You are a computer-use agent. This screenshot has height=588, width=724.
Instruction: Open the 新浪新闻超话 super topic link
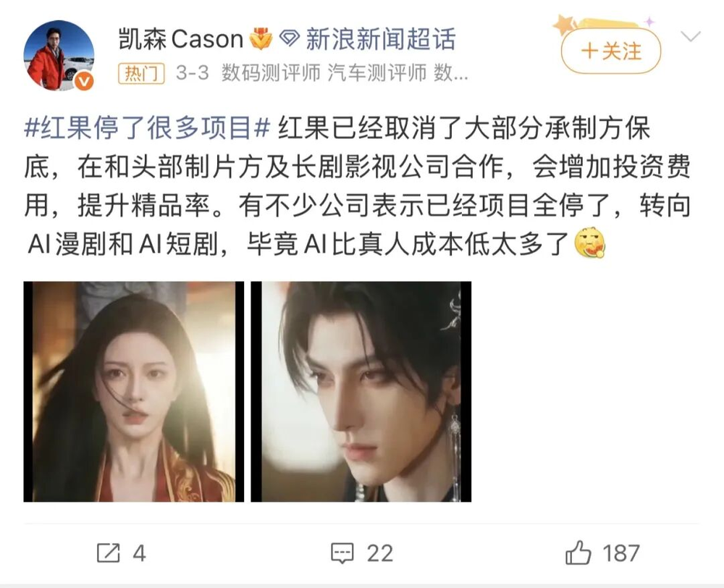381,39
